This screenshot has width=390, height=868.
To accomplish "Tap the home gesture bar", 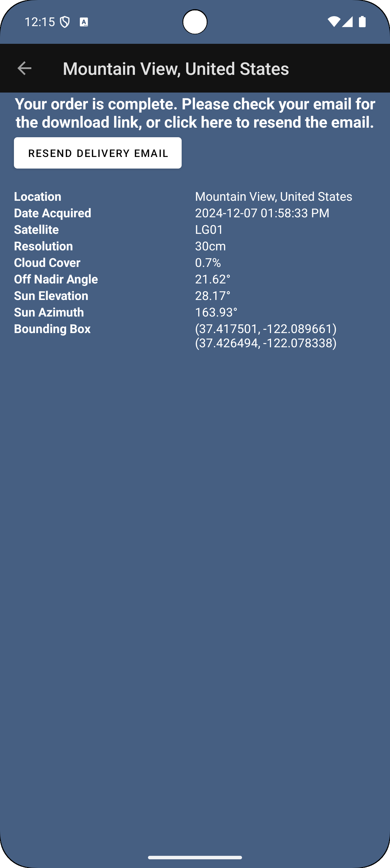I will tap(195, 858).
